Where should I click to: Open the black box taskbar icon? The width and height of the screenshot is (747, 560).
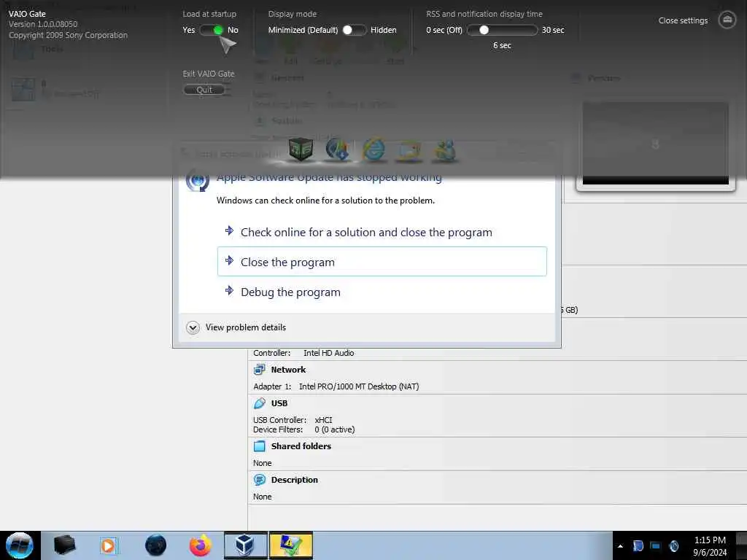(64, 545)
